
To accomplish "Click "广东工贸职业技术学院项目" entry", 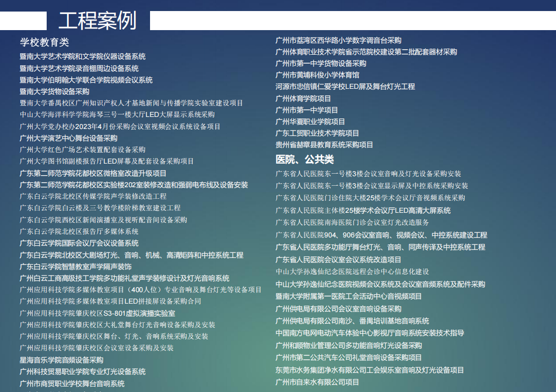I will (x=317, y=134).
